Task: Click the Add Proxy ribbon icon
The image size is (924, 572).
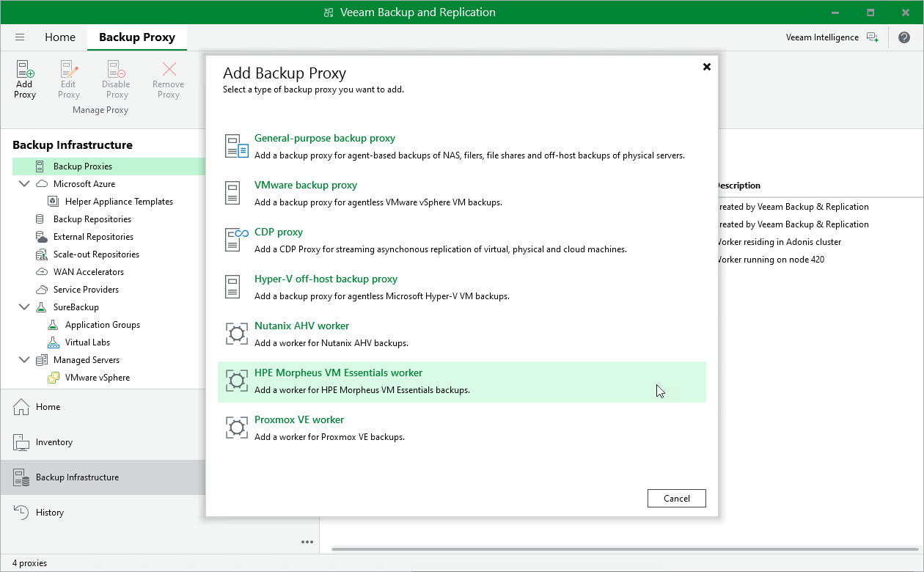Action: coord(25,78)
